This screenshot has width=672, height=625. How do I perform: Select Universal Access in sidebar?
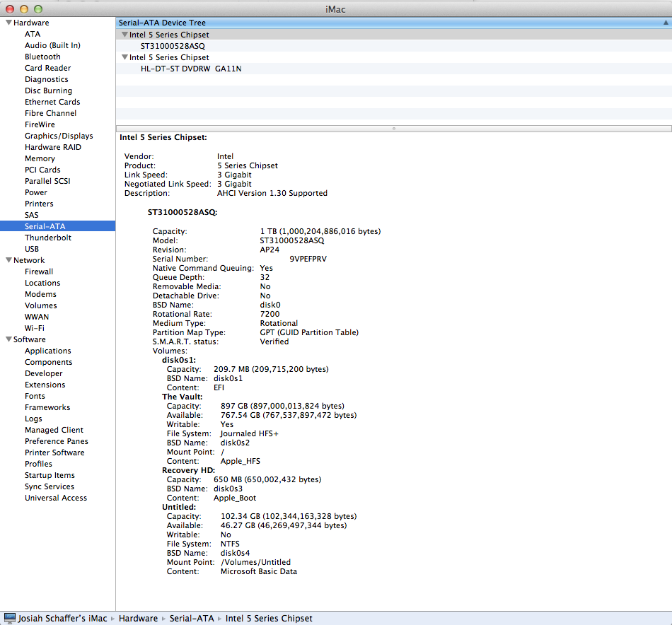(x=56, y=498)
